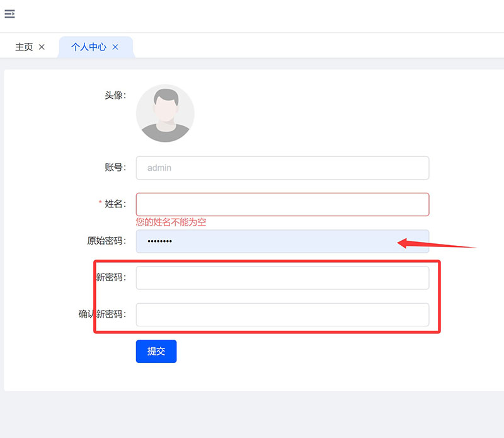
Task: Click the 确认新密码 label
Action: click(x=102, y=314)
